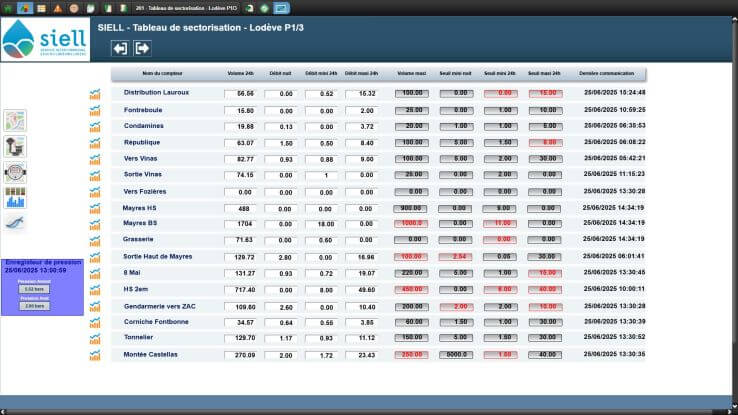The width and height of the screenshot is (738, 415).
Task: Open the map view sidebar icon
Action: tap(15, 120)
